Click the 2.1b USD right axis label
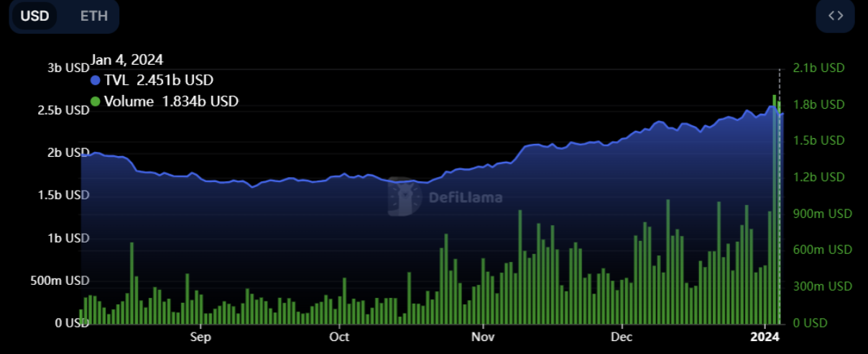This screenshot has width=868, height=354. click(x=818, y=68)
